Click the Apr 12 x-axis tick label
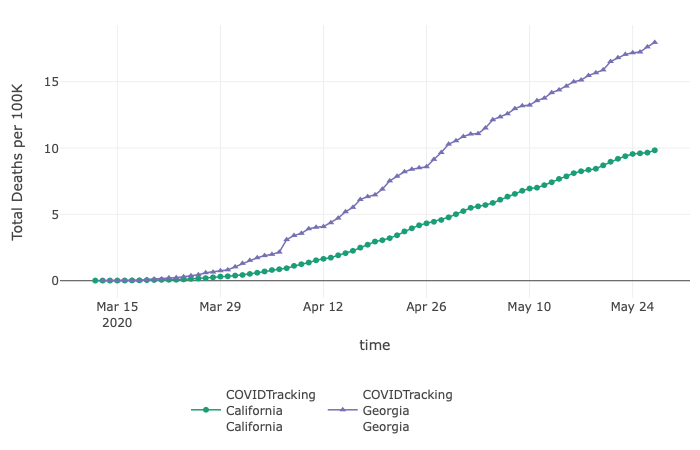This screenshot has height=450, width=700. (x=323, y=307)
